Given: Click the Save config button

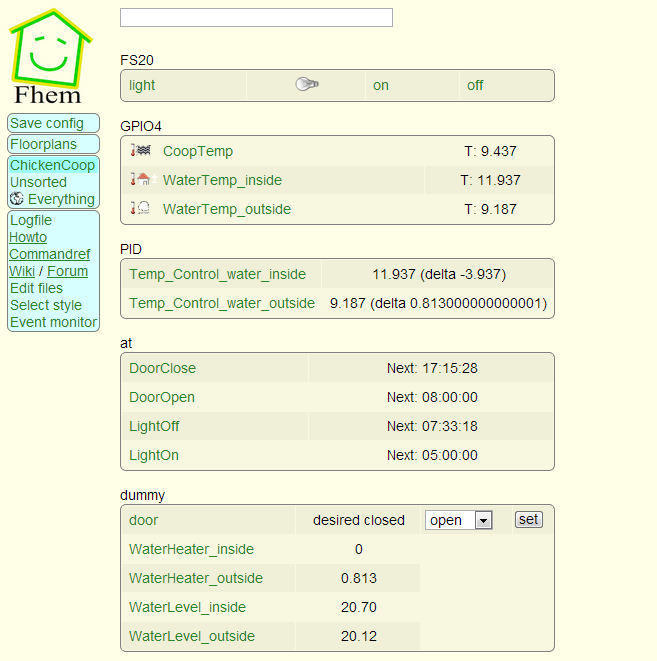Looking at the screenshot, I should [x=53, y=123].
